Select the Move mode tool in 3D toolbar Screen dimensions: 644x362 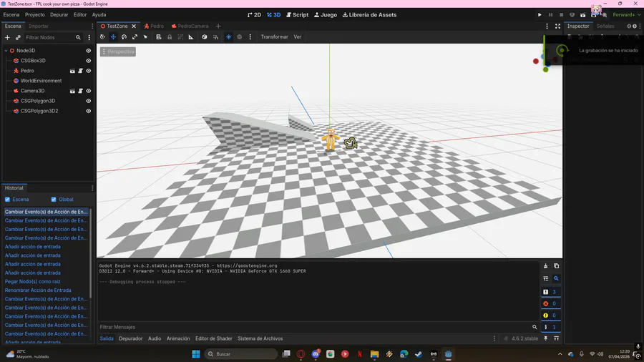(113, 37)
